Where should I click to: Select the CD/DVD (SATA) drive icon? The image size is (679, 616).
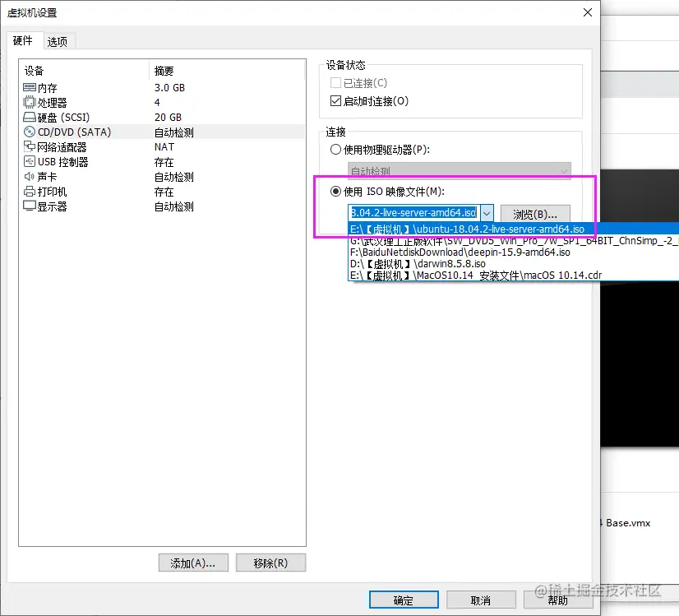coord(30,132)
